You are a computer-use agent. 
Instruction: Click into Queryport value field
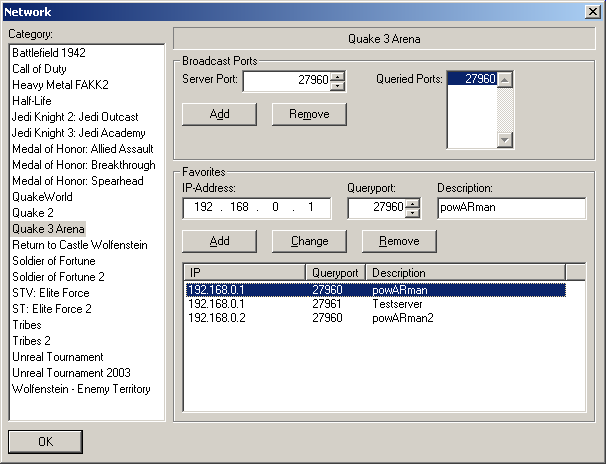[376, 208]
